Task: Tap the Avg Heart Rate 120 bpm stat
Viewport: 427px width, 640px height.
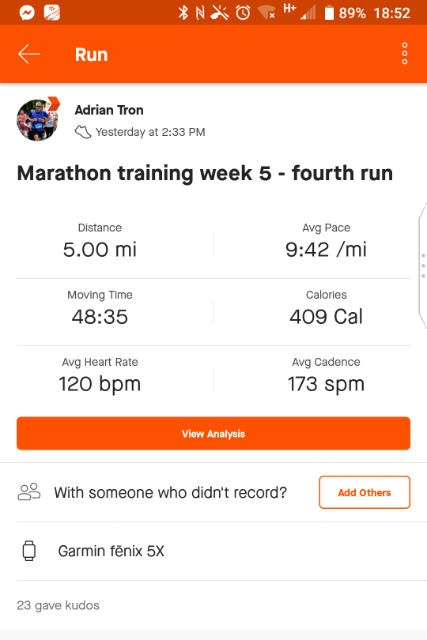Action: coord(100,376)
